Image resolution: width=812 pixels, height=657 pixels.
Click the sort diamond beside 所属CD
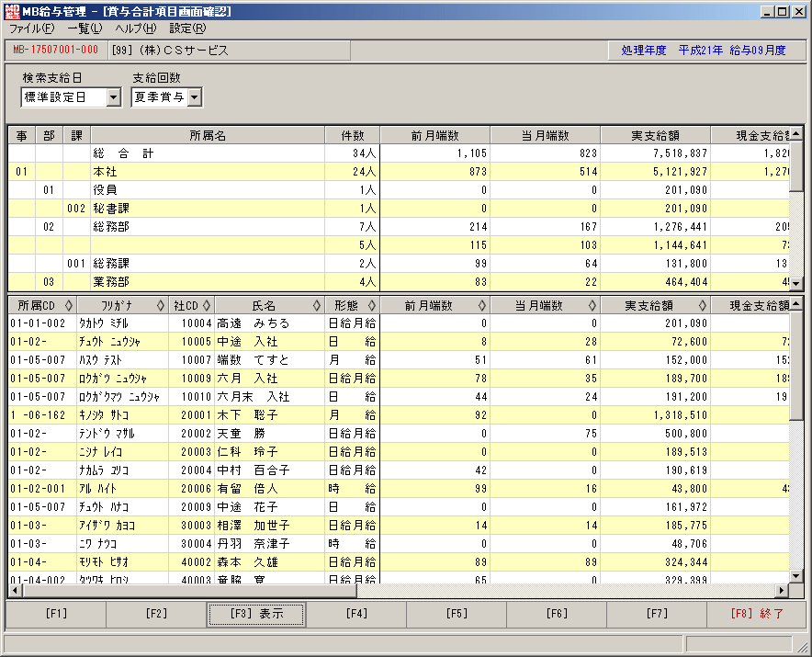pos(68,306)
